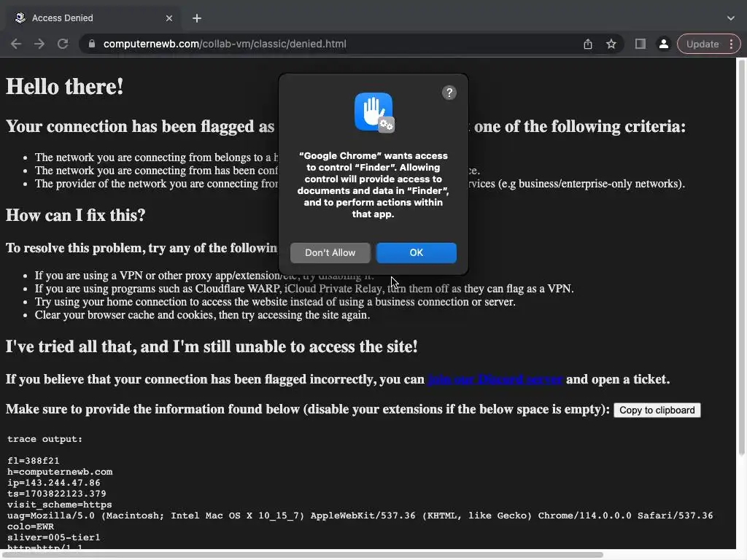The height and width of the screenshot is (560, 747).
Task: Click the 'h=computernewb.com' trace line
Action: point(60,472)
